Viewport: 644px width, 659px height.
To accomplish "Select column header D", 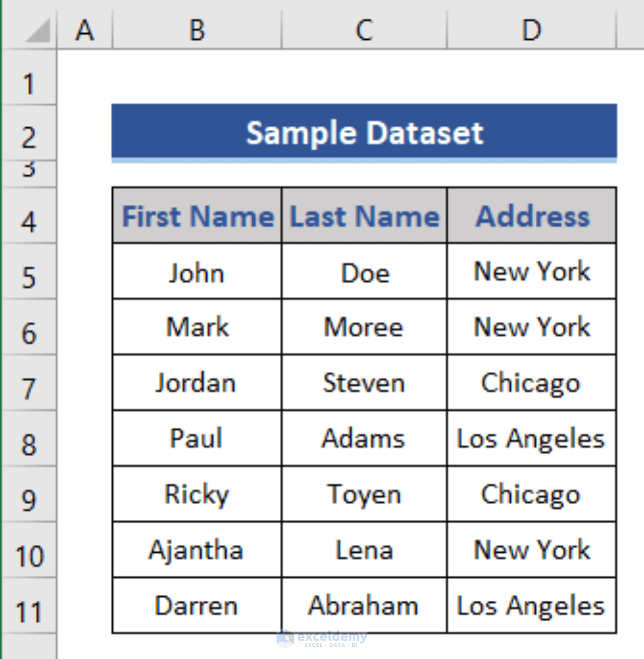I will coord(531,29).
